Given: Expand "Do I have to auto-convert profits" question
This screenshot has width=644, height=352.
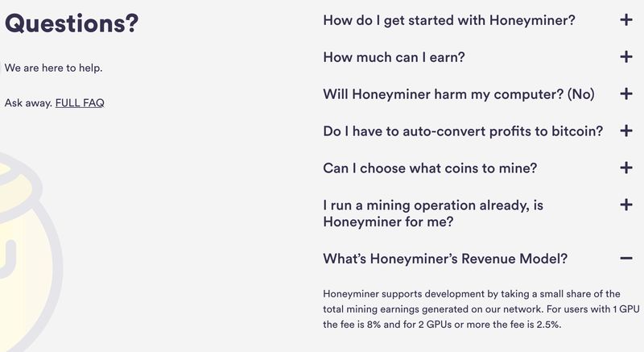Looking at the screenshot, I should pyautogui.click(x=462, y=131).
